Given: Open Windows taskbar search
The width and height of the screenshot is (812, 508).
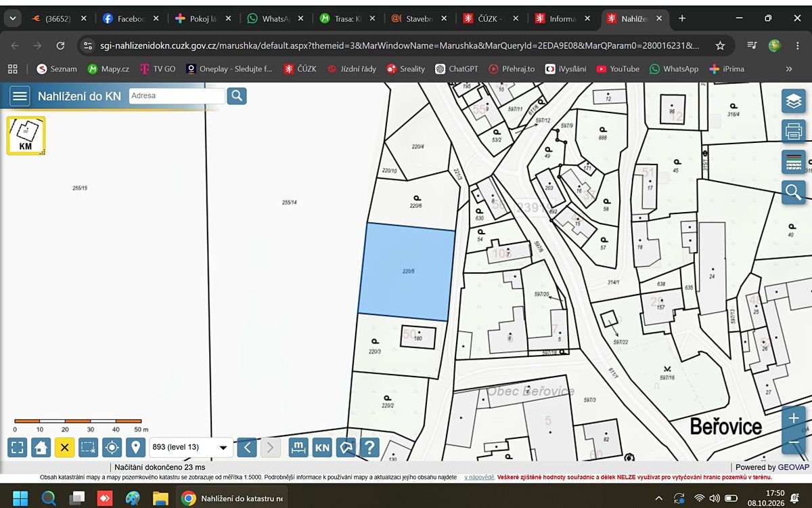Looking at the screenshot, I should [x=49, y=499].
